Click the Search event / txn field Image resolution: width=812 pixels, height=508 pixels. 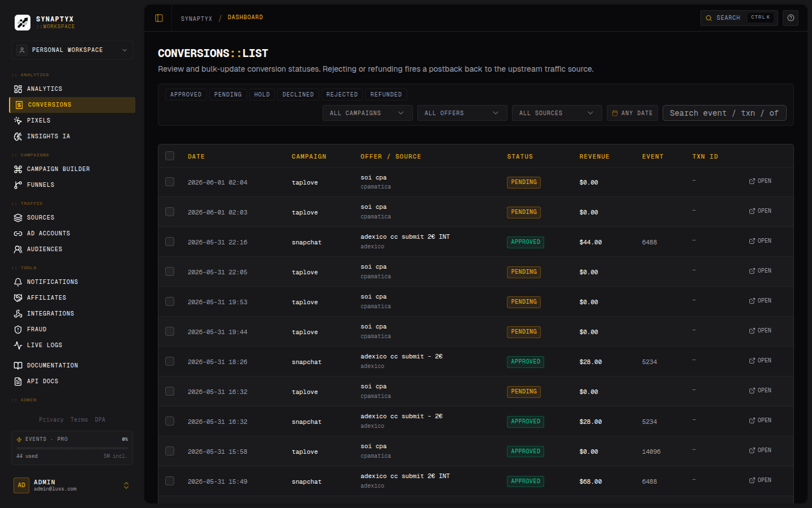pyautogui.click(x=724, y=113)
